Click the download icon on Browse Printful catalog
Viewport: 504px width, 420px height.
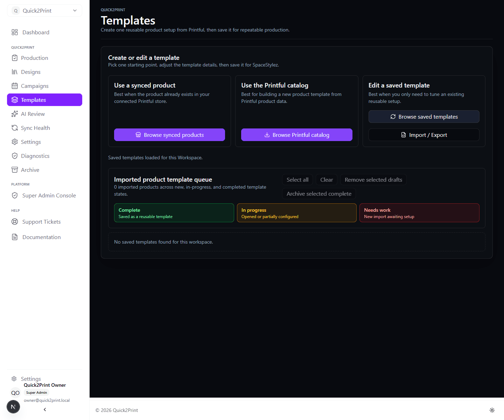click(x=267, y=135)
